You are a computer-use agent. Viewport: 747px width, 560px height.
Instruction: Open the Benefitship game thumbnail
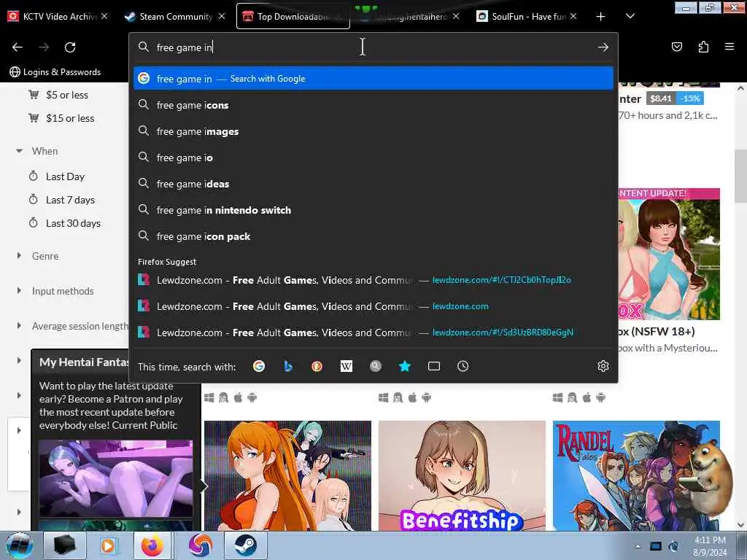(462, 475)
